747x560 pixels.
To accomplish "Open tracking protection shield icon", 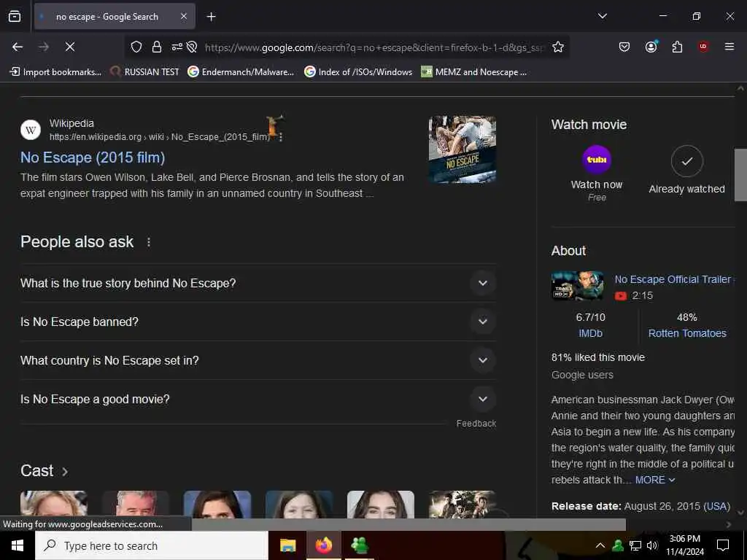I will coord(136,47).
